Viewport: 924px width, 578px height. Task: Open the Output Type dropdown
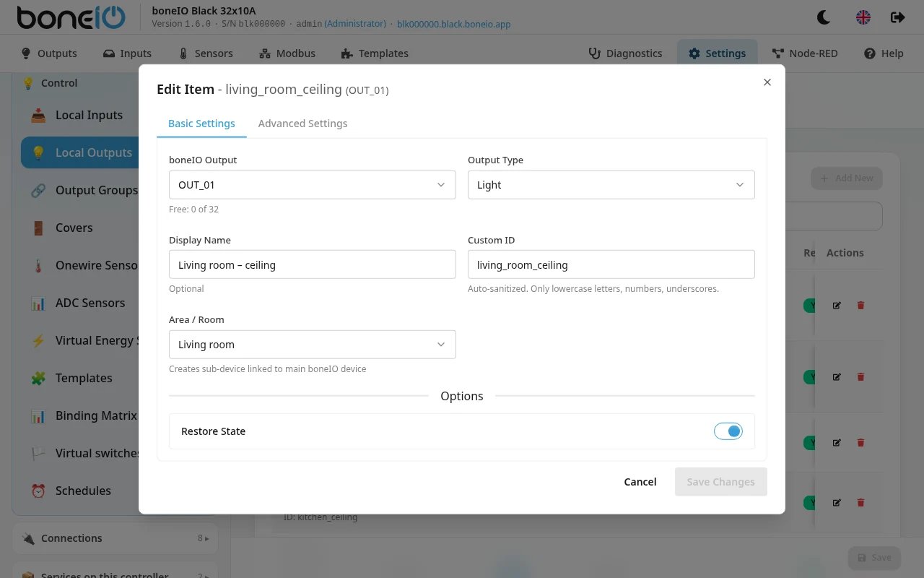pyautogui.click(x=611, y=185)
